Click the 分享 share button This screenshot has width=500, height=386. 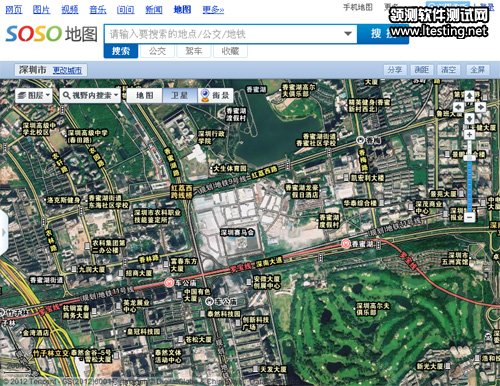pos(395,70)
